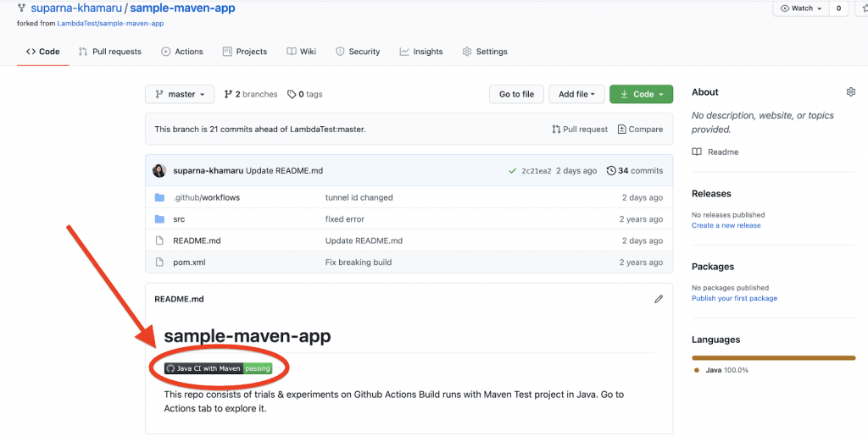The image size is (868, 442).
Task: Open the Projects tab
Action: pos(245,52)
